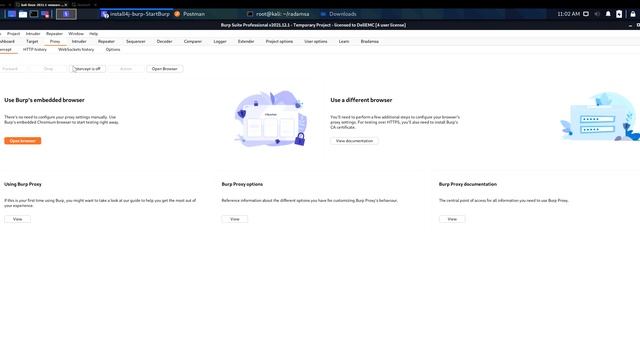
Task: Open the Window menu
Action: point(76,33)
